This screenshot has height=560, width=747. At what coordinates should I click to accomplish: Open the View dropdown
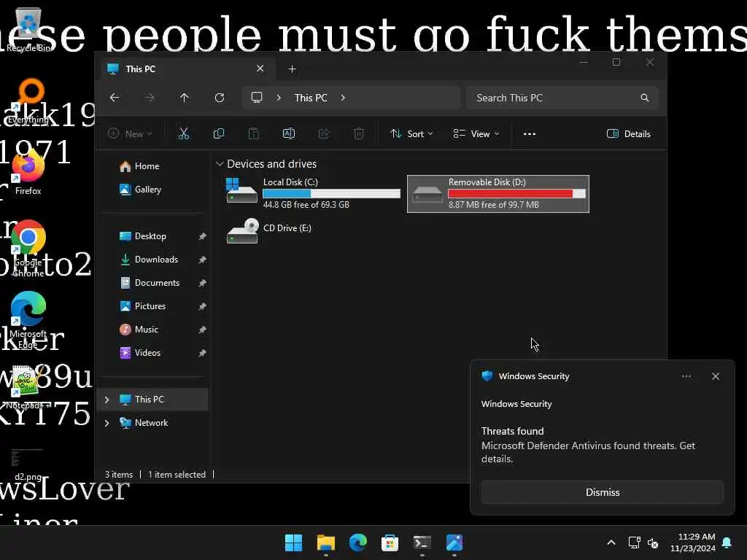pyautogui.click(x=476, y=134)
